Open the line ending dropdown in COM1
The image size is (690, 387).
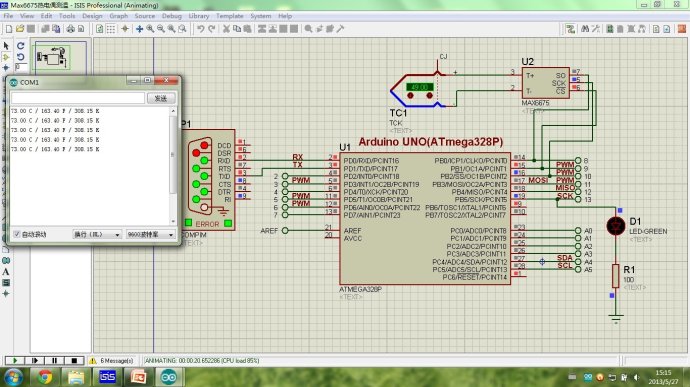point(96,235)
